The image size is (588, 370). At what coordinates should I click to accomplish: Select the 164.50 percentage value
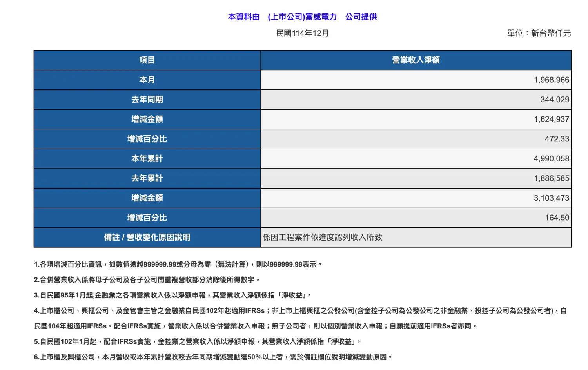click(557, 218)
